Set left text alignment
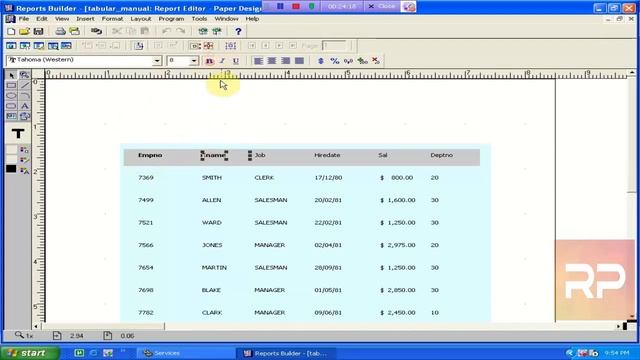Image resolution: width=640 pixels, height=360 pixels. (258, 61)
